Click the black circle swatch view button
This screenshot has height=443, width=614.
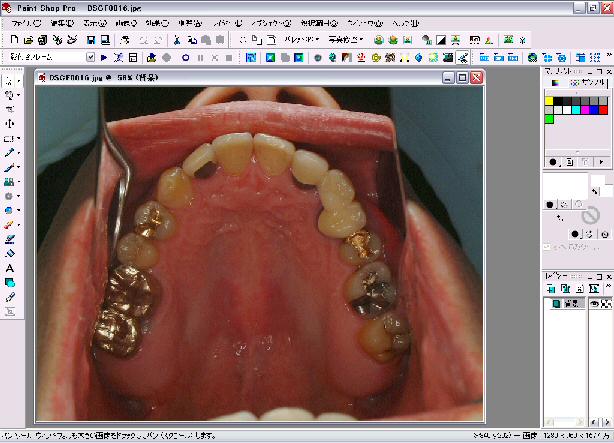[x=553, y=162]
